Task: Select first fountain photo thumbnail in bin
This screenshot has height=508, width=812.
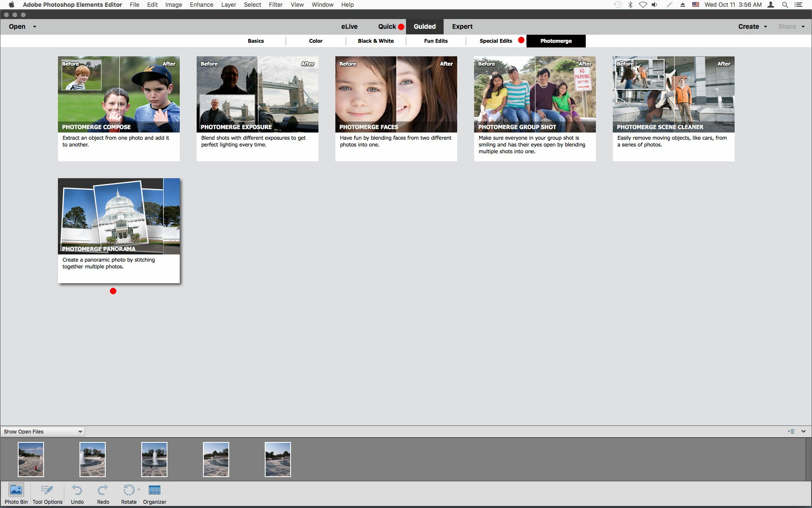Action: pyautogui.click(x=31, y=459)
